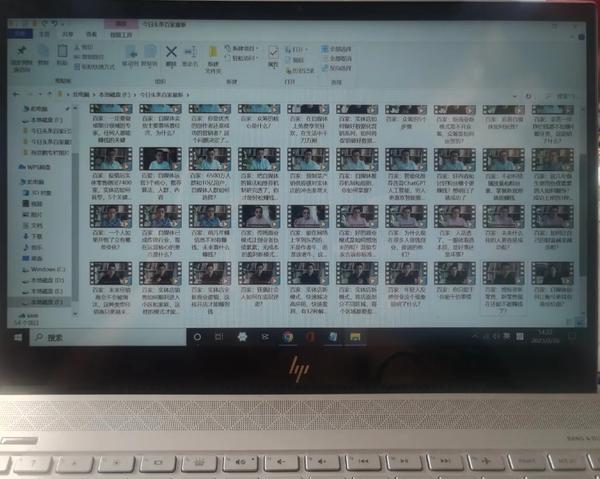Viewport: 600px width, 479px height.
Task: Select This PC in navigation pane
Action: point(34,182)
